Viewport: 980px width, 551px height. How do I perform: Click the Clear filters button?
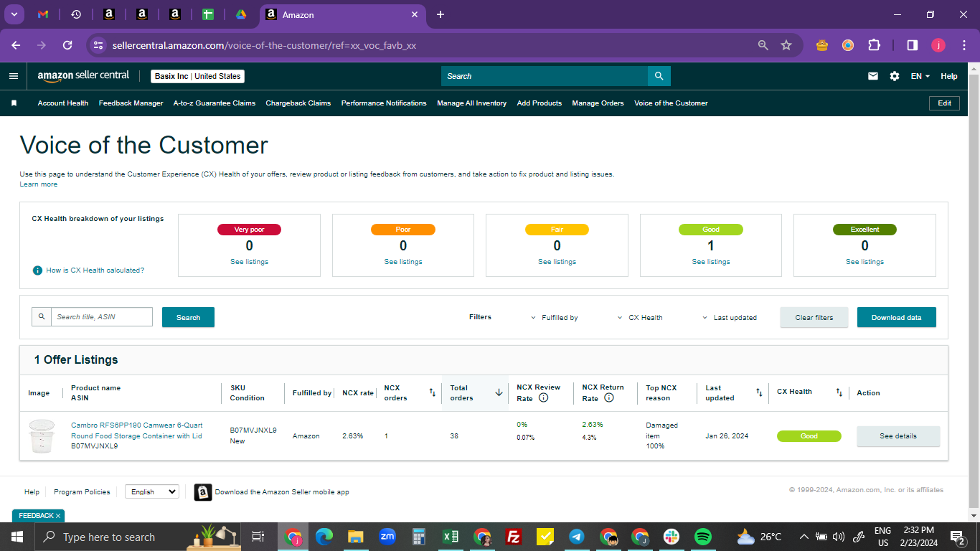814,317
